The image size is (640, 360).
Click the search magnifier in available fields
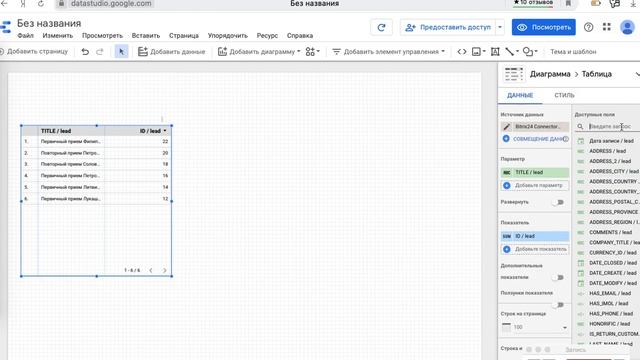click(x=580, y=127)
